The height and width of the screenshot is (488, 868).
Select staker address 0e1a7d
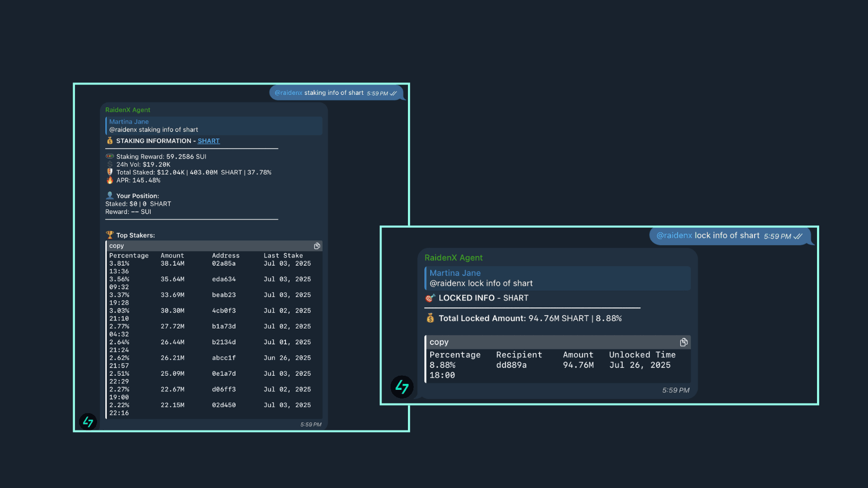click(224, 374)
